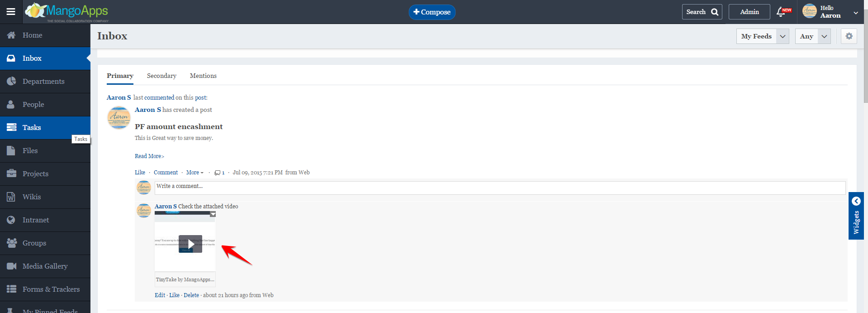Click the Departments pie chart icon
The image size is (868, 313).
click(11, 82)
